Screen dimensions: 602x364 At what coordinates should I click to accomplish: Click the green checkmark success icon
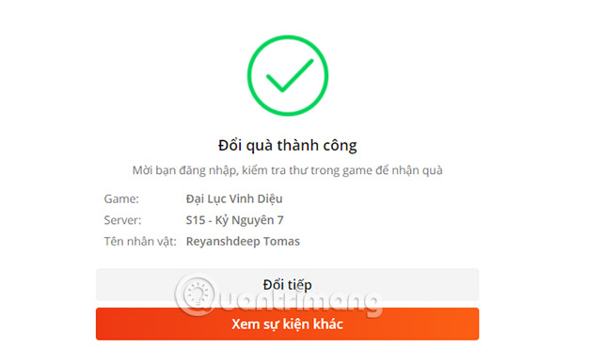(290, 75)
